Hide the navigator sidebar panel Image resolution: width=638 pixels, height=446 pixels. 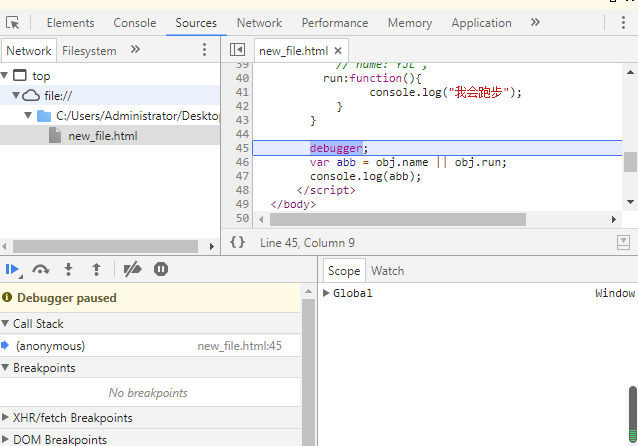237,50
